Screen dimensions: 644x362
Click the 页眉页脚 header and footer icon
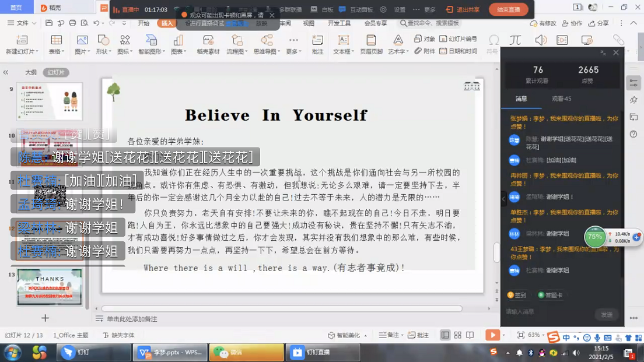pos(371,40)
